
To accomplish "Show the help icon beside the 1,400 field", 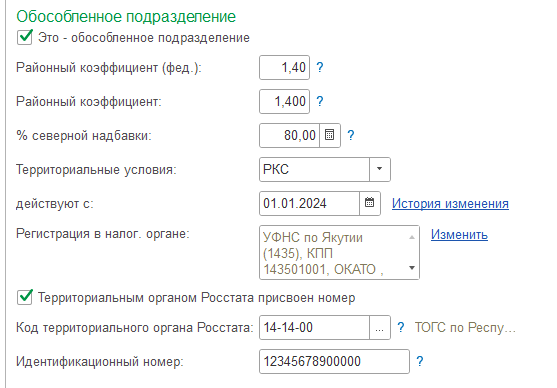I will tap(320, 101).
